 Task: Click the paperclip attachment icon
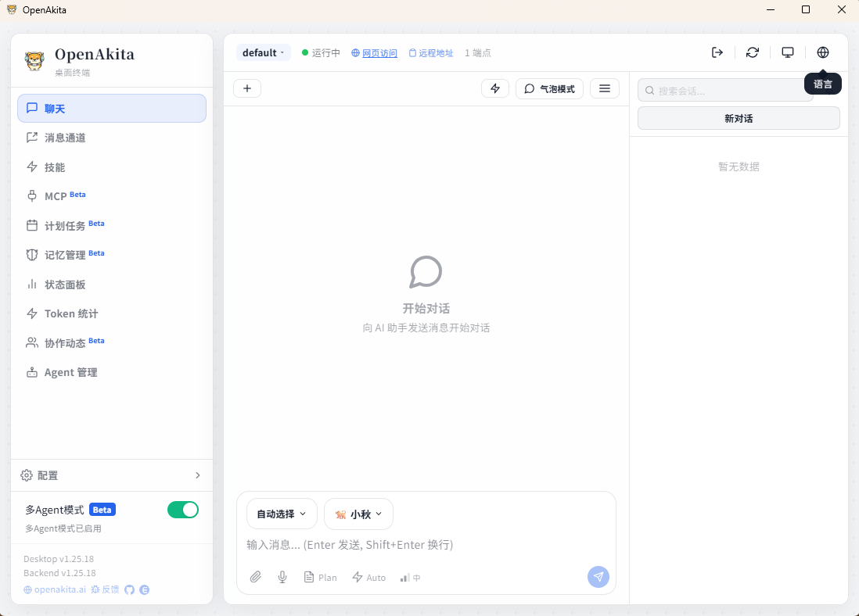click(256, 577)
